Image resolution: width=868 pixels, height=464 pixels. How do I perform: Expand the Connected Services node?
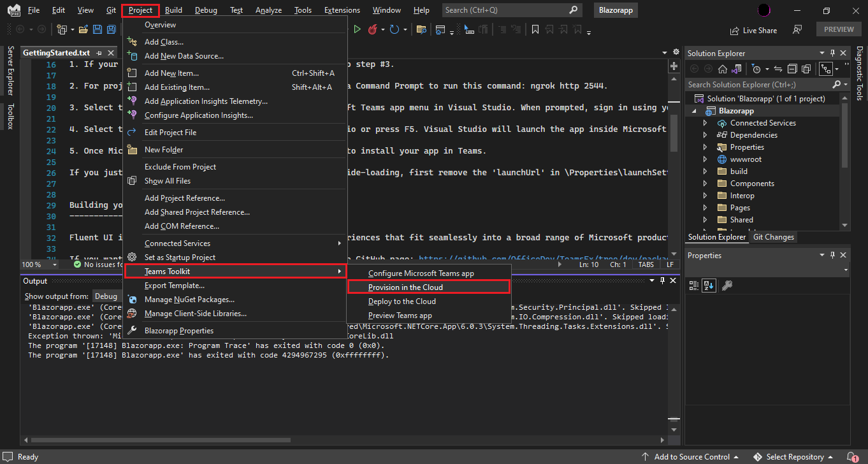[705, 123]
